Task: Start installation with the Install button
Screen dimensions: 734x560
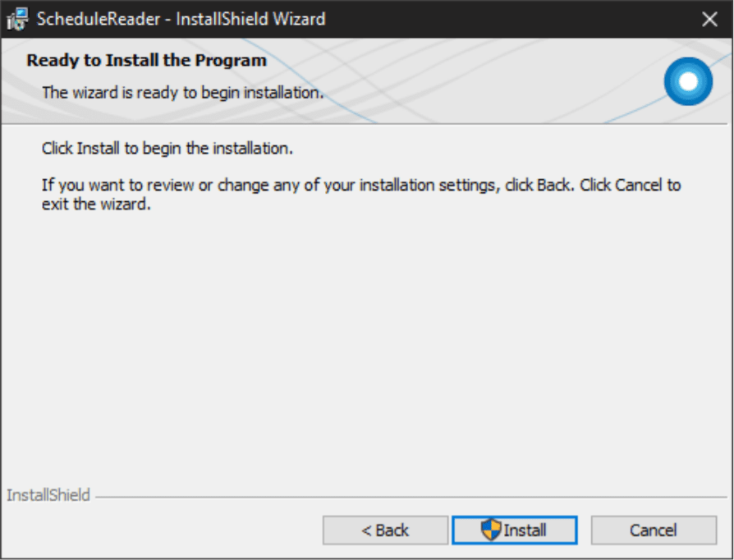Action: [515, 530]
